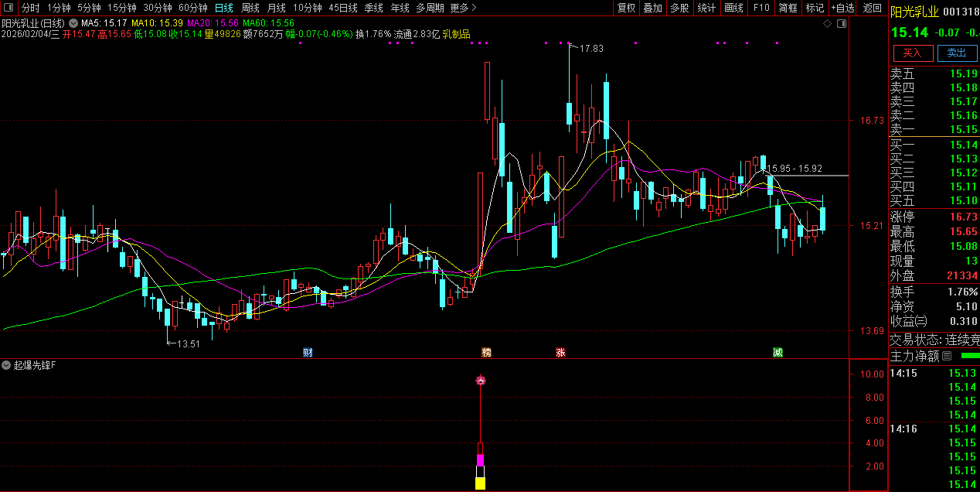Click the star signal on indicator chart
980x492 pixels.
(480, 380)
